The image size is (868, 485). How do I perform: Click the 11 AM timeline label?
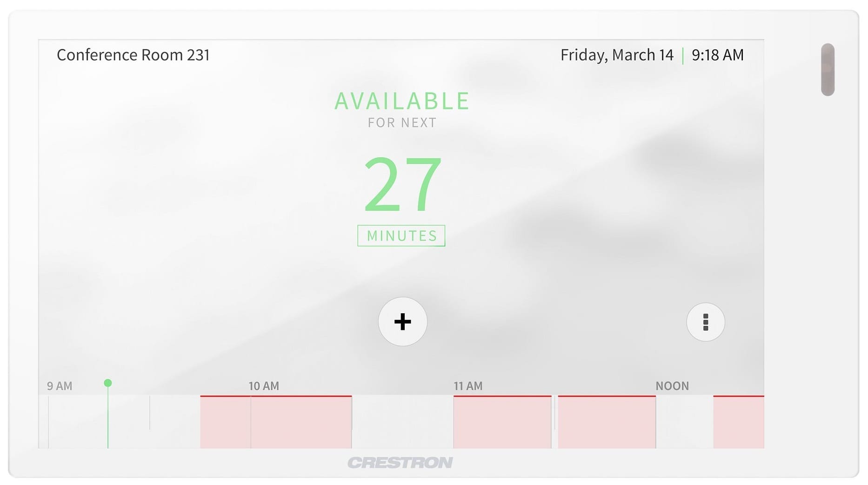[x=468, y=386]
